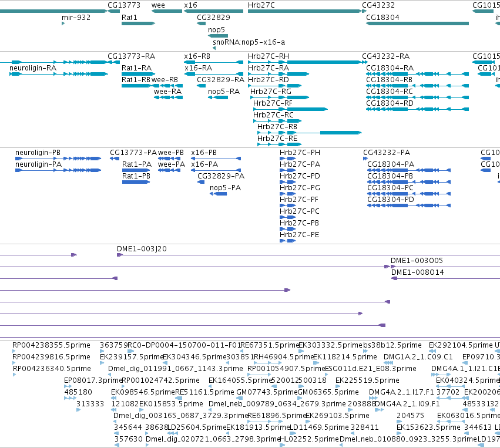Screen dimensions: 500x448
Task: Select the "GM07743.5prime" EST label
Action: pyautogui.click(x=267, y=392)
